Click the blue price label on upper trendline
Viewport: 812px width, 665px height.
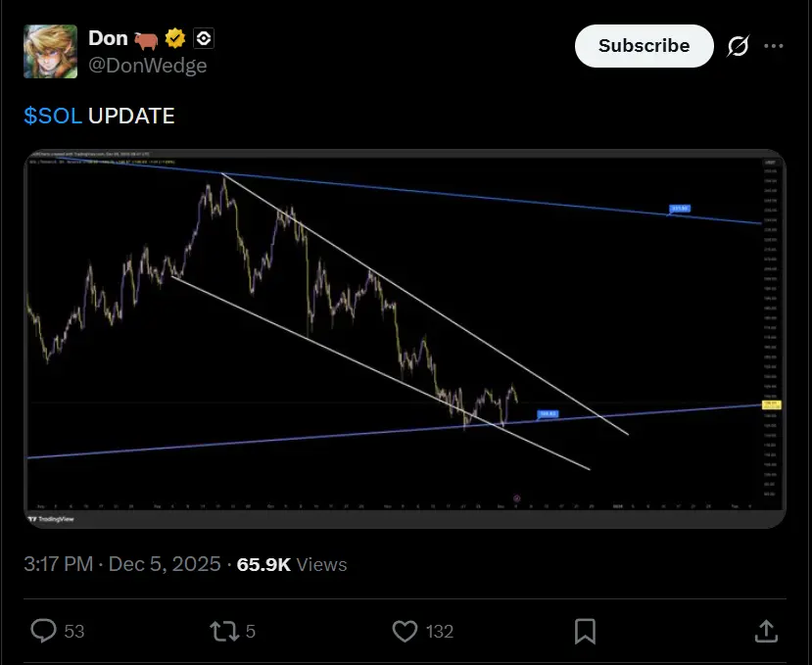click(x=680, y=209)
